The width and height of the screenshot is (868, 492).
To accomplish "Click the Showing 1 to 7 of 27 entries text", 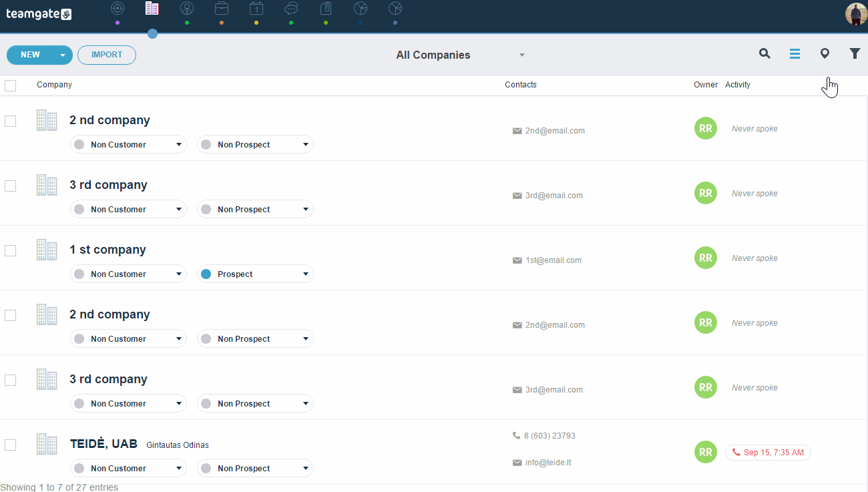I will click(x=59, y=487).
